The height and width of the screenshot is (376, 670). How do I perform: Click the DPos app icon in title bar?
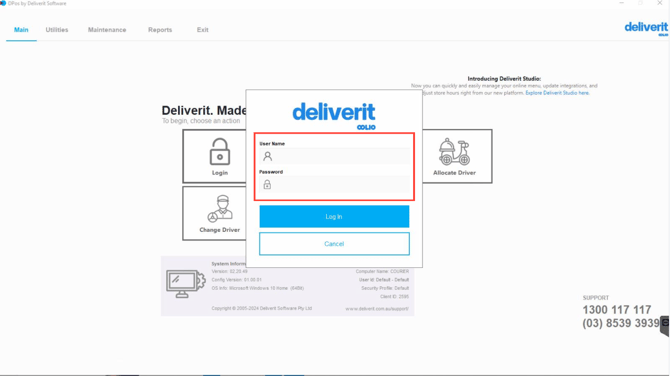[x=3, y=3]
